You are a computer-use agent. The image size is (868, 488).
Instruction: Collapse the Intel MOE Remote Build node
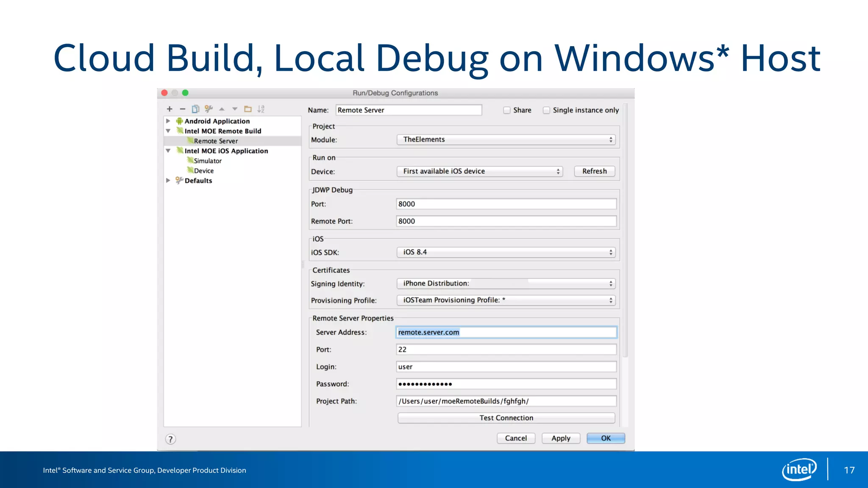pos(168,131)
